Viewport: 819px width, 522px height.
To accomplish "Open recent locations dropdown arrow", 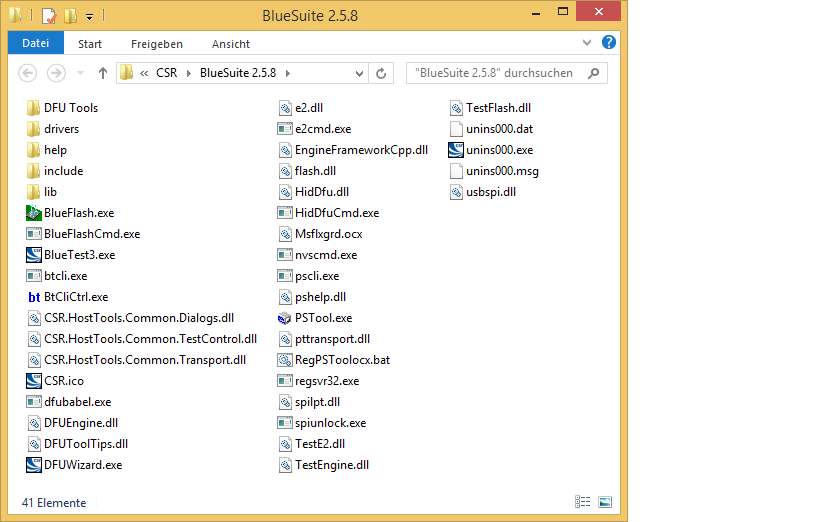I will pos(80,73).
